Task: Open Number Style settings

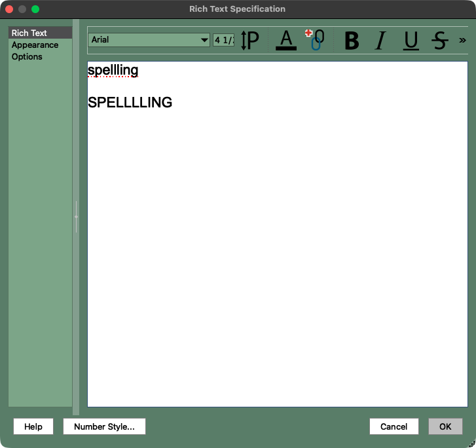Action: 104,426
